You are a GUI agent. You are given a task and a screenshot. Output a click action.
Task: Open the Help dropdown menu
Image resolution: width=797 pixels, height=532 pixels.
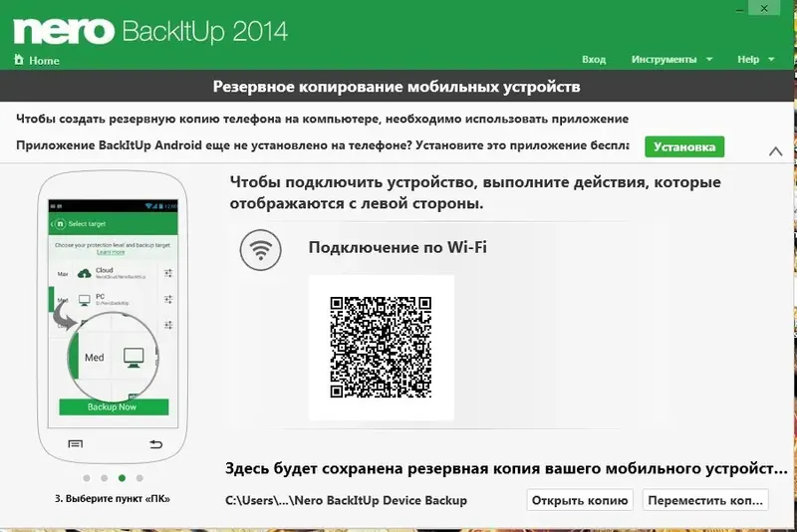[756, 60]
